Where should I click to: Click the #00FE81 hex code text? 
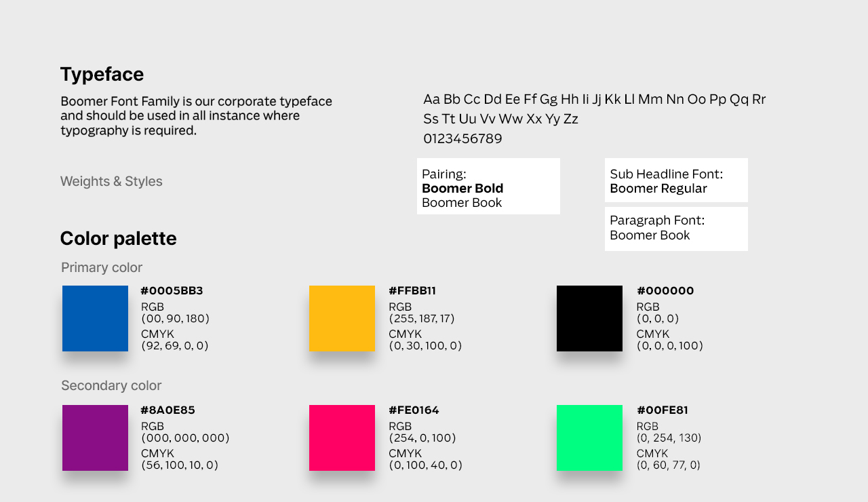(663, 410)
